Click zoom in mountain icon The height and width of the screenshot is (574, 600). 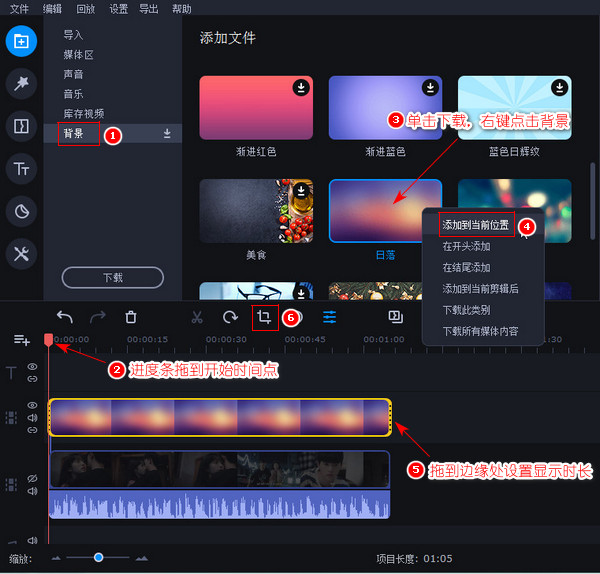click(x=142, y=558)
